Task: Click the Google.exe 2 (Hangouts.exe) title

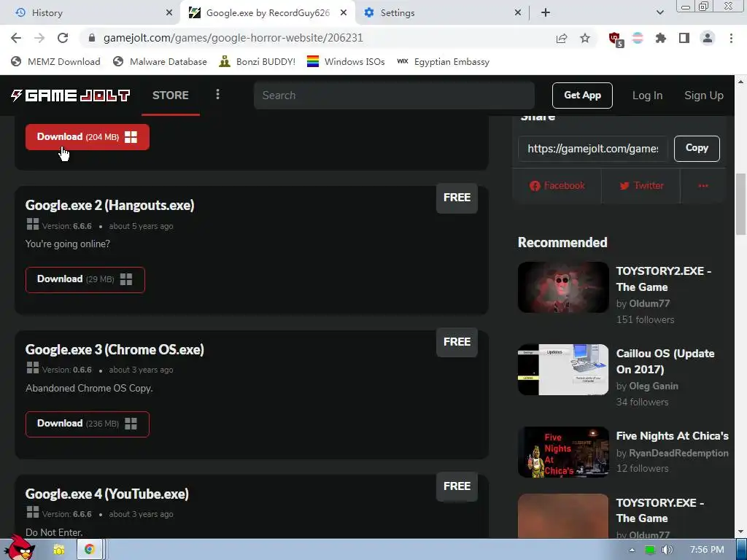Action: click(109, 205)
